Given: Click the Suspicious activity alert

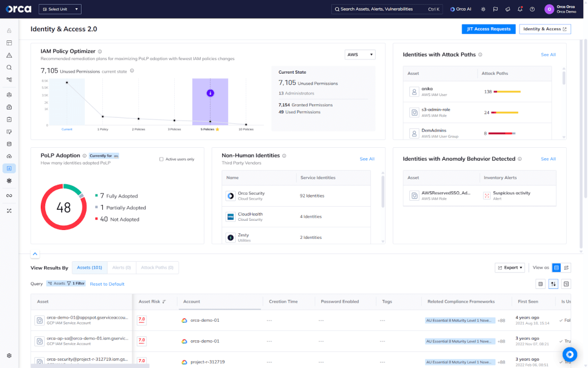Looking at the screenshot, I should click(511, 193).
